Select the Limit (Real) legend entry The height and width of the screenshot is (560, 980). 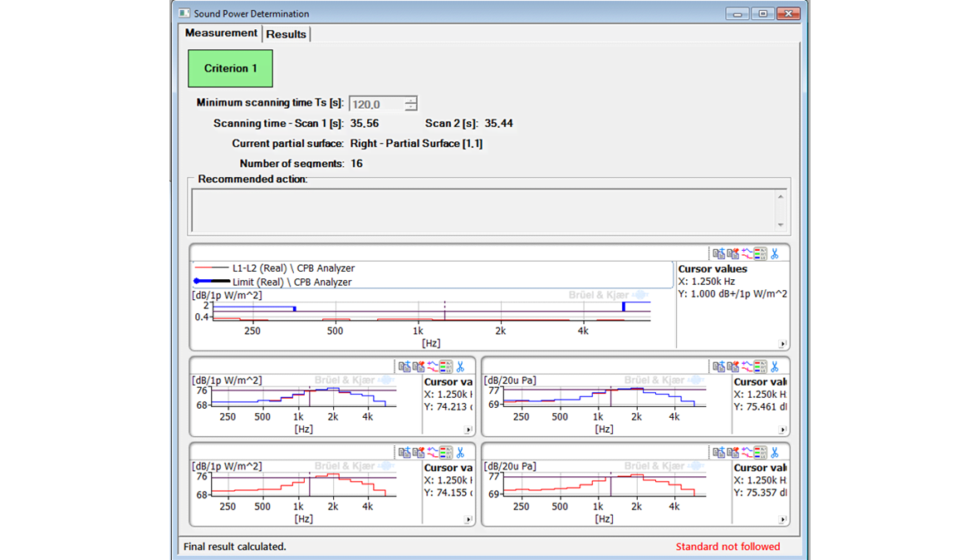pyautogui.click(x=292, y=282)
